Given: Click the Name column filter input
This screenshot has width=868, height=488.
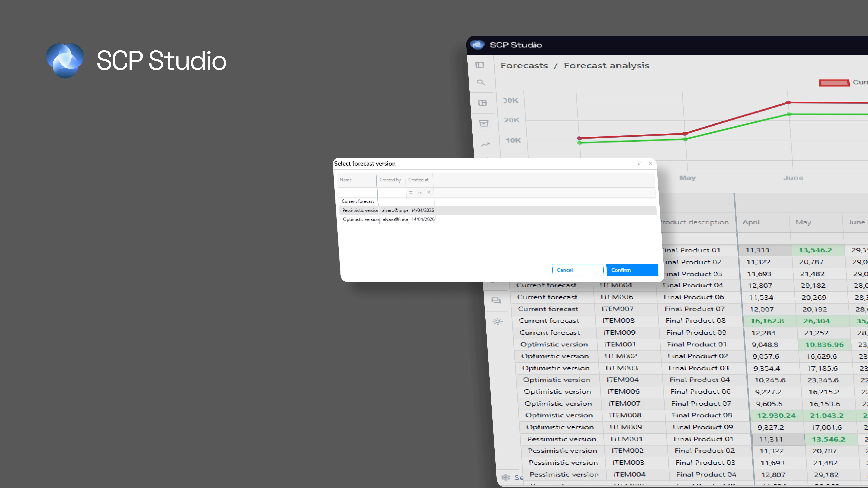Looking at the screenshot, I should tap(357, 192).
